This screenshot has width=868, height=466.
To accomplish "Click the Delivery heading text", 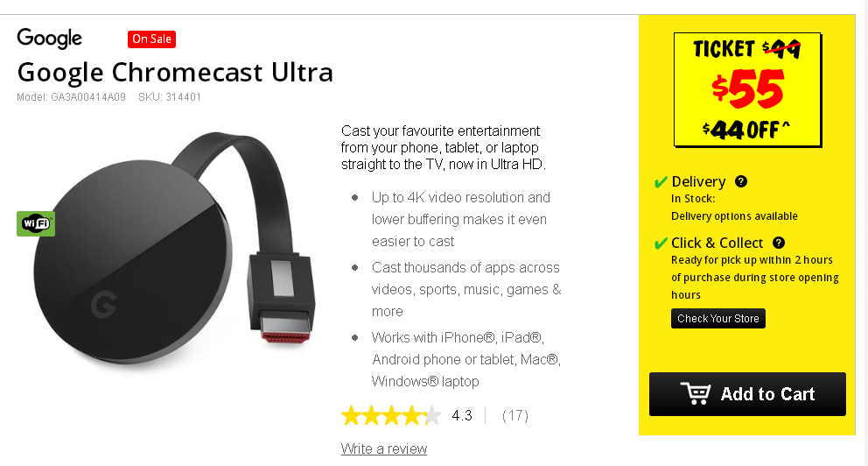I will 698,181.
